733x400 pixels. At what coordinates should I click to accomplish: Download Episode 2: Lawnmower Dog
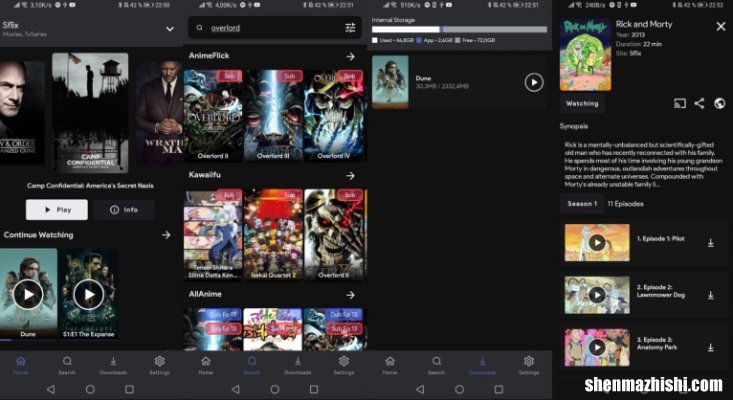pos(711,295)
